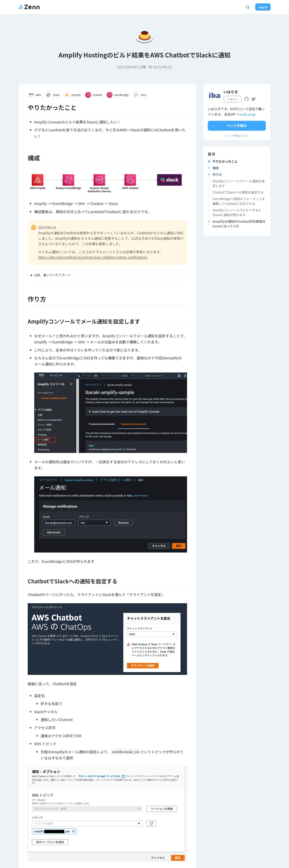Image resolution: width=289 pixels, height=868 pixels.
Task: Close Amplify コンソール sidebar with X
Action: pos(71,384)
